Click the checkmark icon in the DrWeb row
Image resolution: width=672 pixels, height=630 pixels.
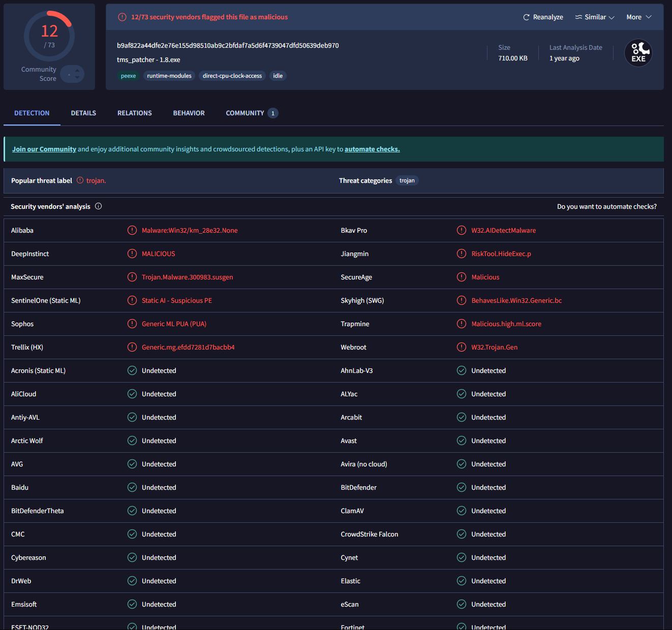(x=132, y=581)
